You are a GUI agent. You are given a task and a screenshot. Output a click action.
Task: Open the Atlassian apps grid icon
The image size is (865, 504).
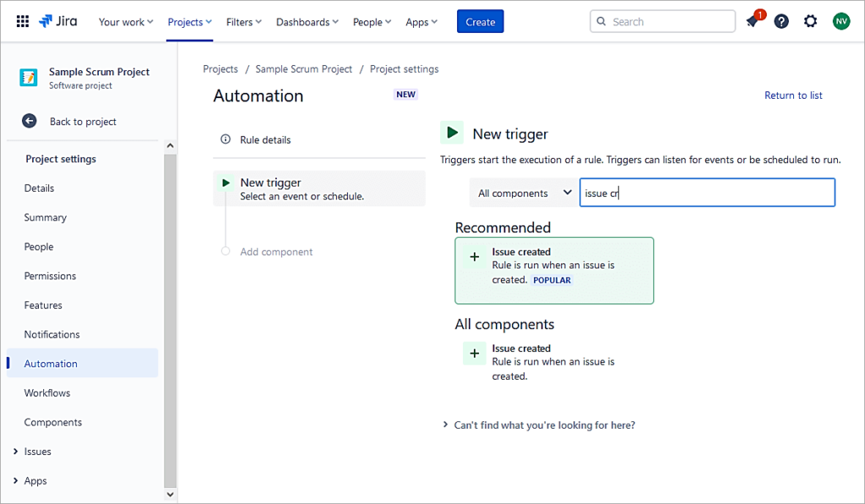click(x=23, y=21)
